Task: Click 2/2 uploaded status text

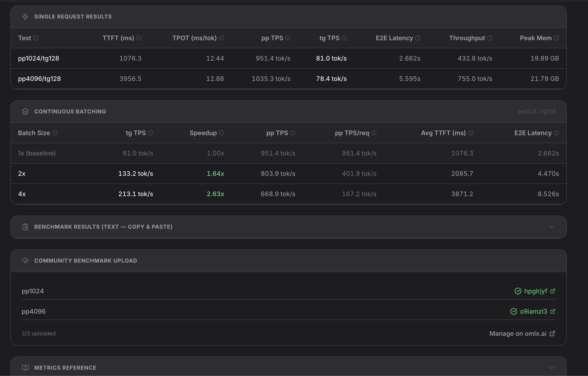Action: click(39, 334)
